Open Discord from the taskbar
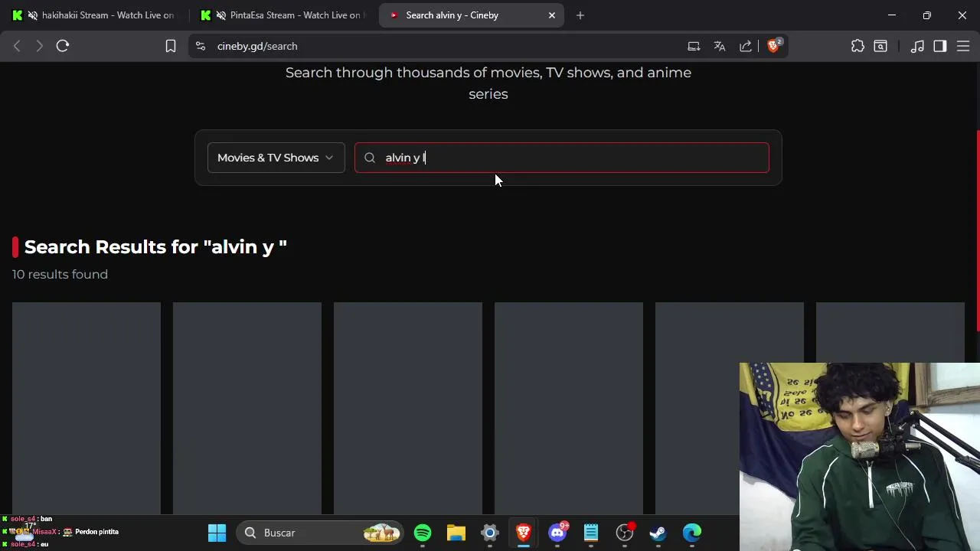The height and width of the screenshot is (551, 980). point(557,533)
